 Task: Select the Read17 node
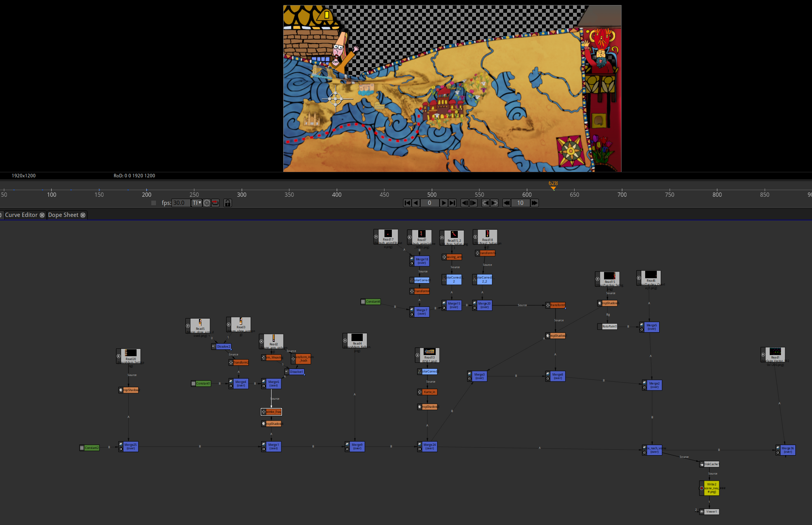(x=386, y=237)
